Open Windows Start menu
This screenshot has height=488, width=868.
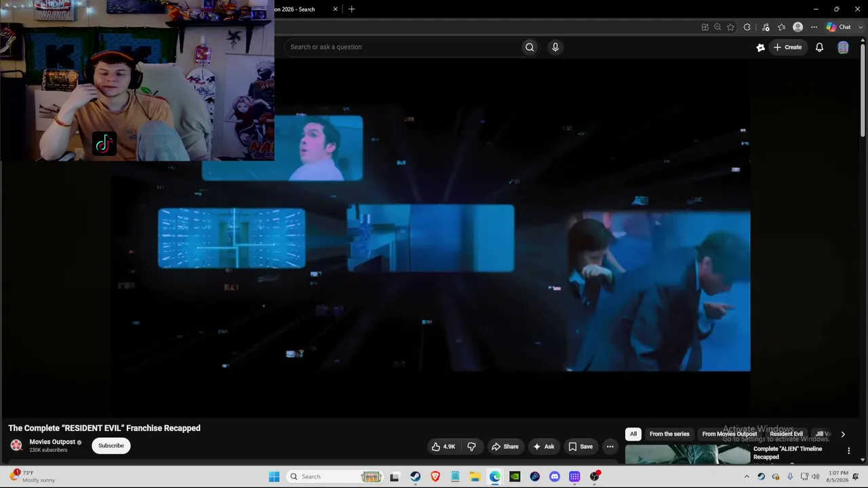pyautogui.click(x=274, y=476)
